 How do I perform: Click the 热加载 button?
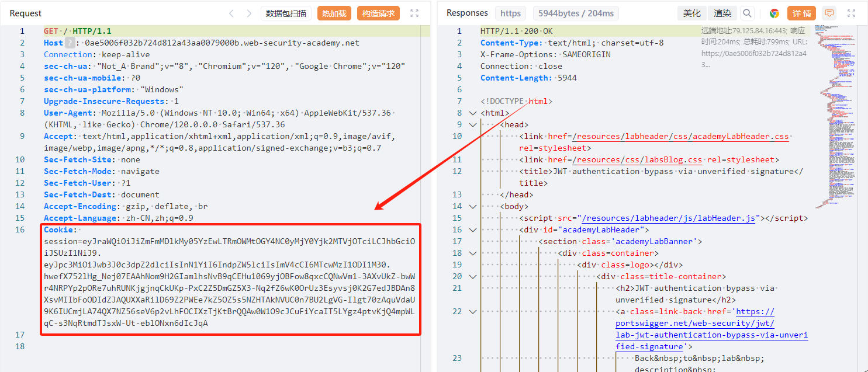point(334,13)
